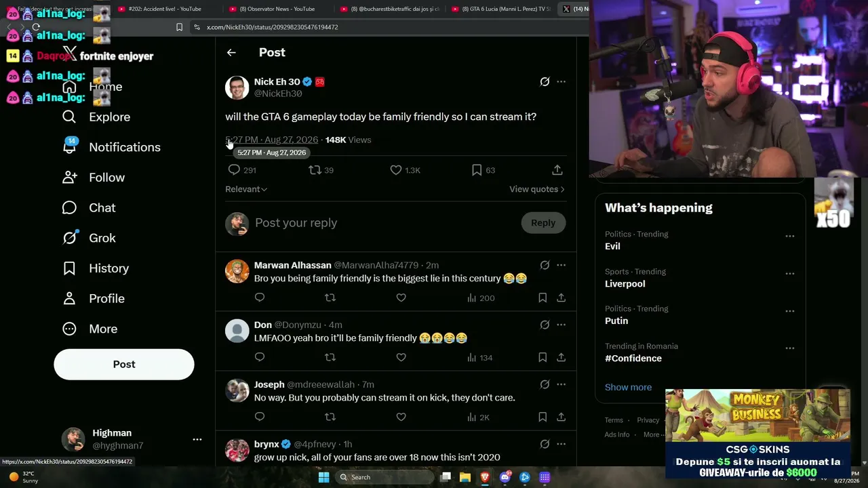This screenshot has height=488, width=868.
Task: Open the Highman account menu dots
Action: 197,439
